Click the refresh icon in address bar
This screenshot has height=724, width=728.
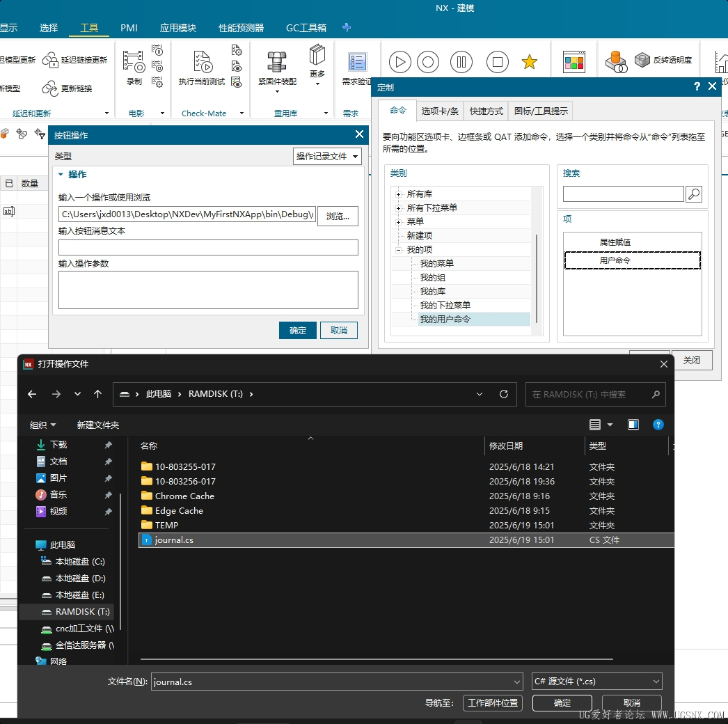click(504, 394)
